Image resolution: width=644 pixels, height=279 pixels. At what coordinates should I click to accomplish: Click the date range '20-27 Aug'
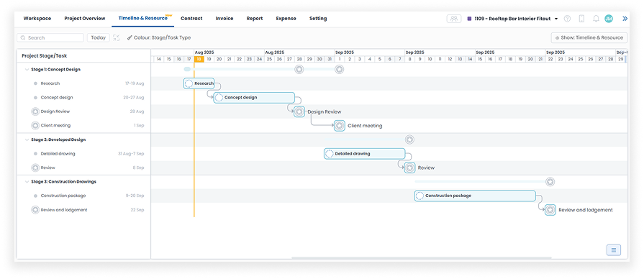(x=134, y=98)
